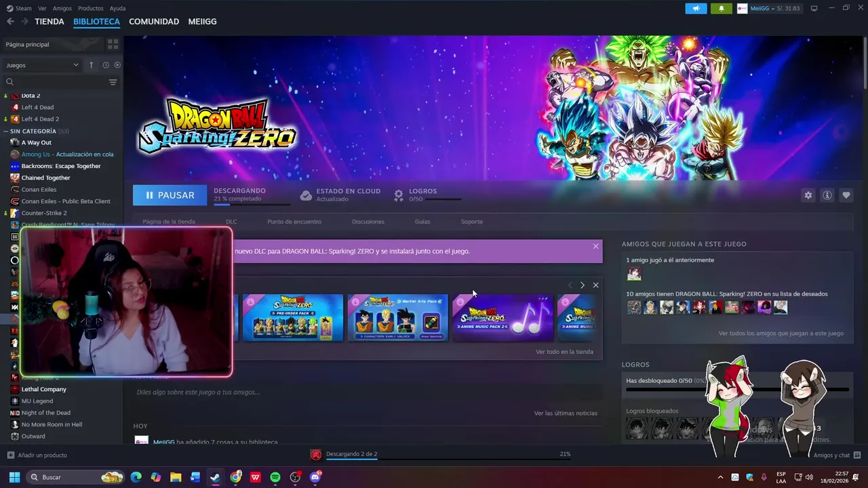The image size is (868, 488).
Task: Select Backrooms: Escape Together
Action: (x=61, y=166)
